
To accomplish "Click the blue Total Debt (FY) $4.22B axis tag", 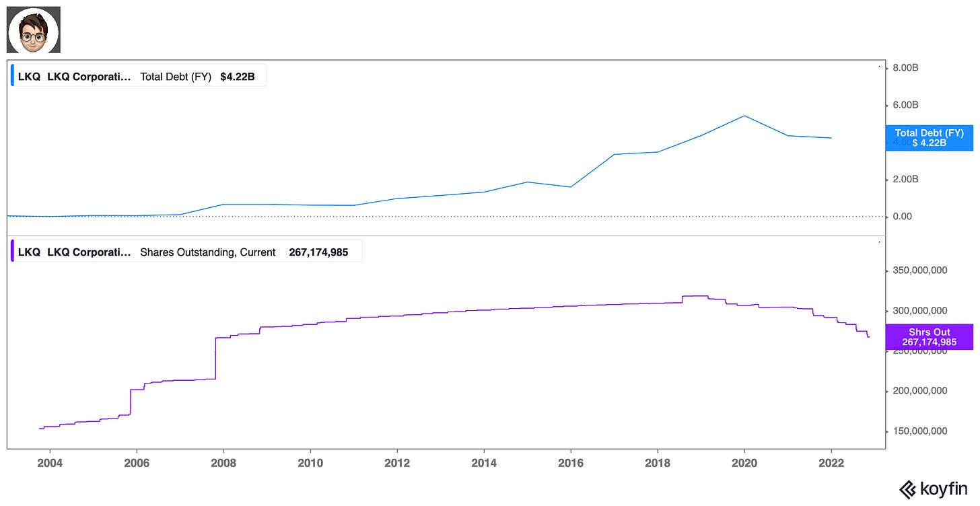I will [930, 138].
